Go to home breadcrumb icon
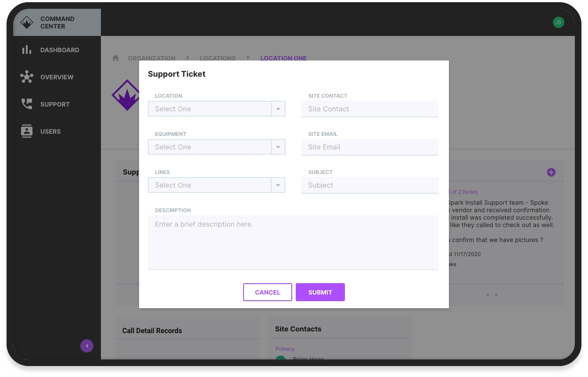Viewport: 588px width, 377px height. (x=116, y=58)
